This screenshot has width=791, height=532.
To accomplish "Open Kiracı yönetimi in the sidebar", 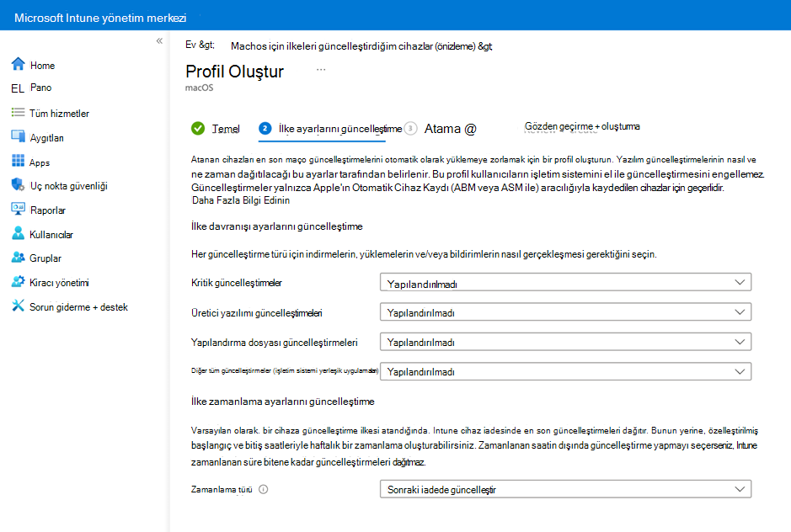I will click(59, 282).
